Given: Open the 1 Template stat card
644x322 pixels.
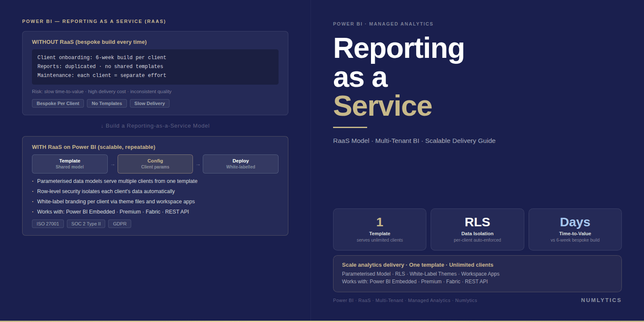Looking at the screenshot, I should coord(379,229).
